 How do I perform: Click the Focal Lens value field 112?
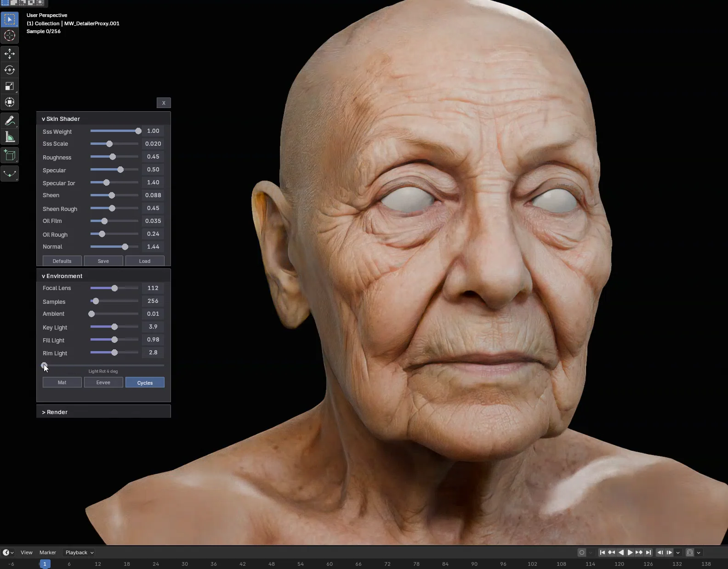tap(153, 288)
